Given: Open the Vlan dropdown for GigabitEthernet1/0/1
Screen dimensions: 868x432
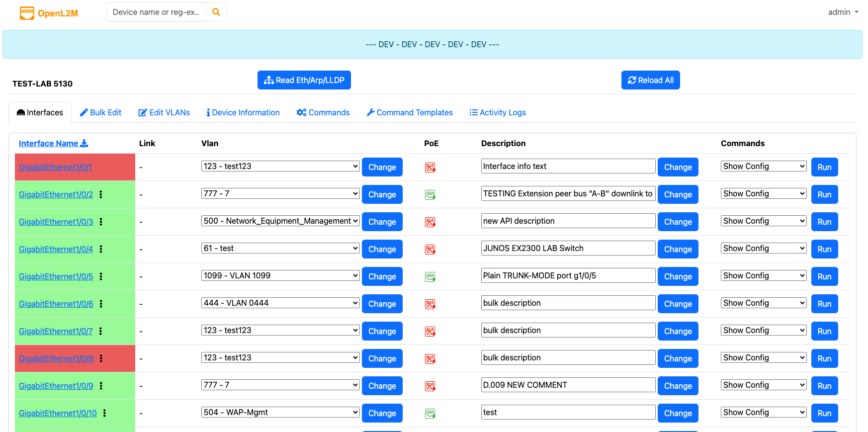Looking at the screenshot, I should click(x=280, y=166).
